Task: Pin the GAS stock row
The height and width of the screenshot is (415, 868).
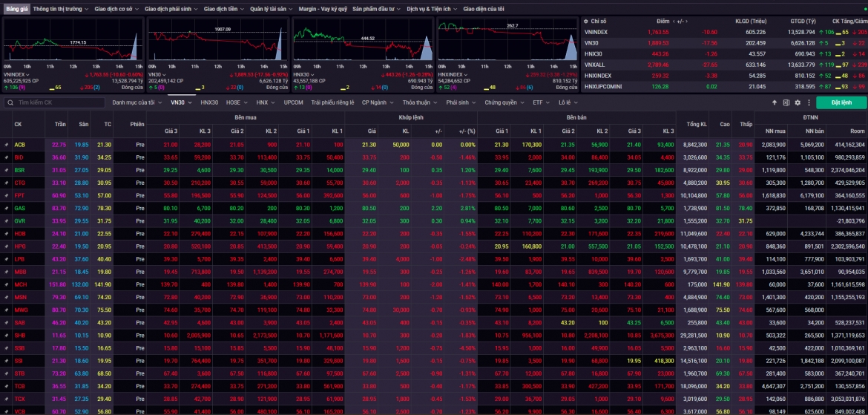Action: [x=7, y=209]
